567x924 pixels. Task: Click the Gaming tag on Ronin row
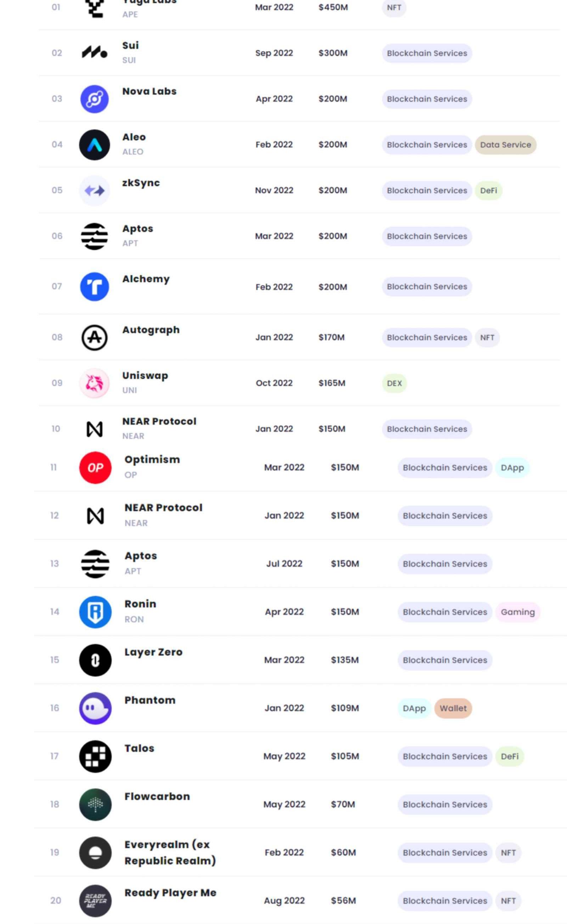[x=517, y=612]
